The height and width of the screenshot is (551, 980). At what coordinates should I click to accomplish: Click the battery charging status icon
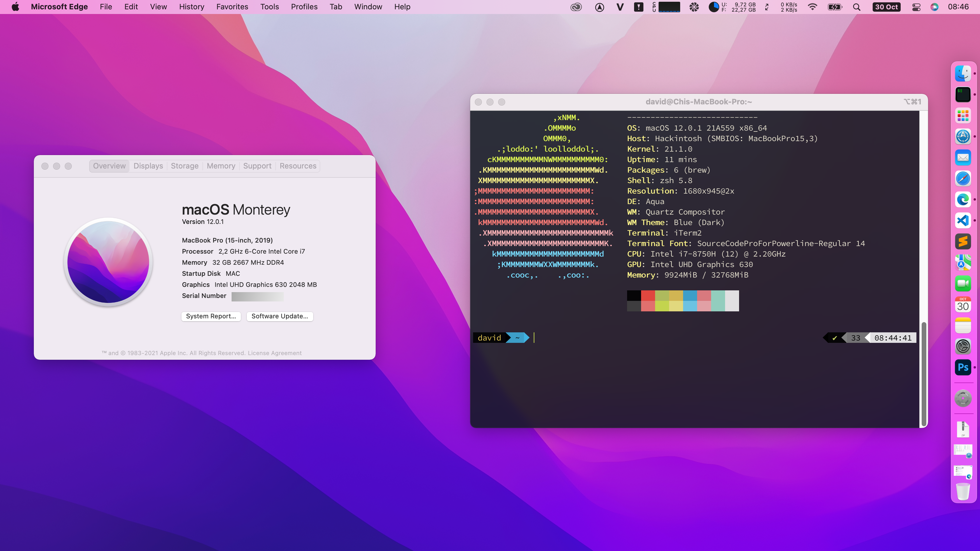click(835, 7)
